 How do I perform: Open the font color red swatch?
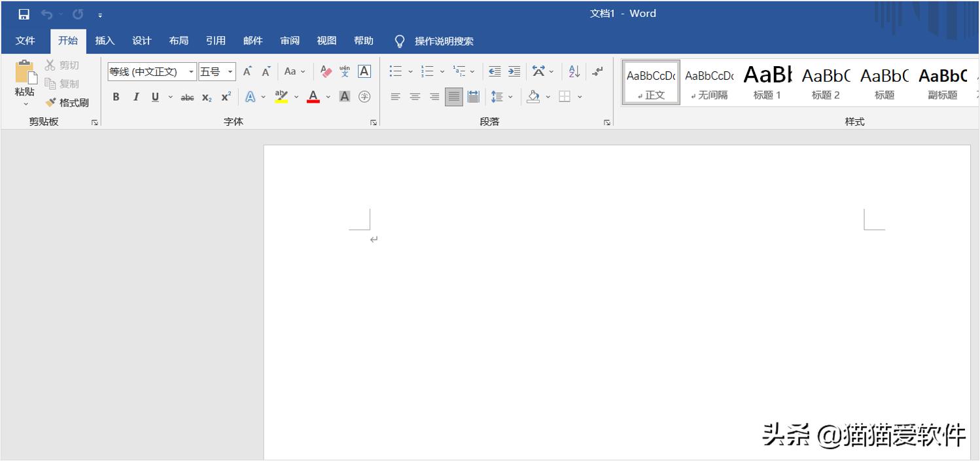point(313,96)
